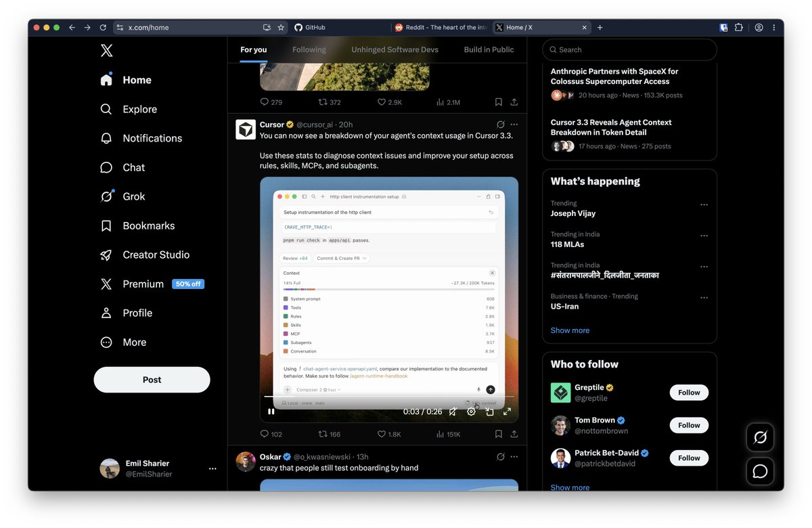Open Premium with 50% off badge
The width and height of the screenshot is (812, 528).
pyautogui.click(x=152, y=284)
